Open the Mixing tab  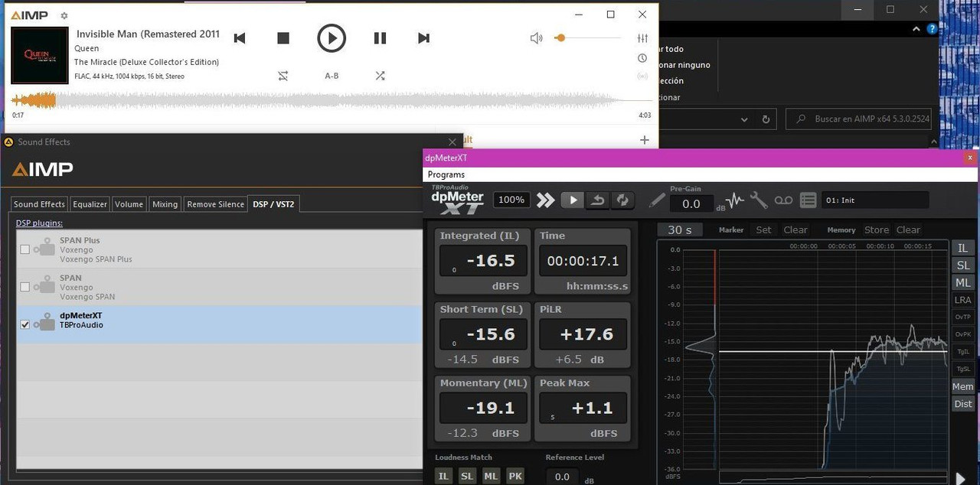(x=165, y=204)
